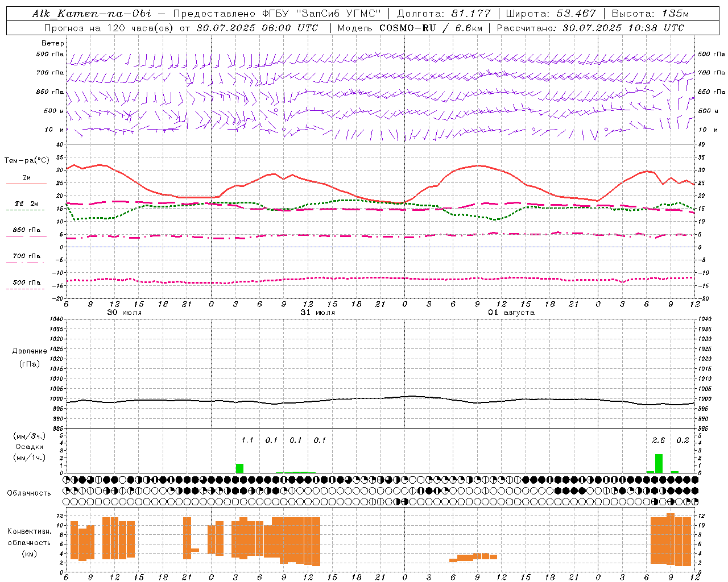Click the Тем-ра(°C) axis label
This screenshot has height=582, width=728.
click(x=27, y=161)
